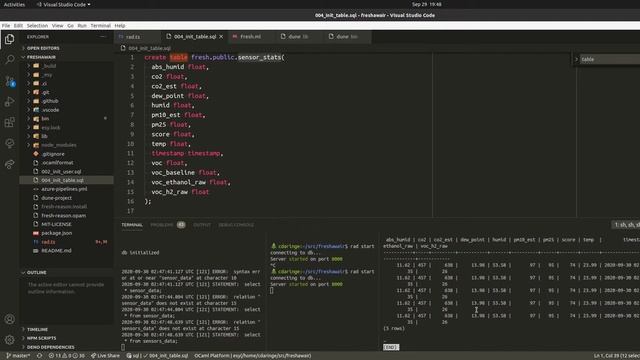Viewport: 640px width, 360px height.
Task: Open 002_init_user.sql in explorer
Action: pyautogui.click(x=61, y=171)
